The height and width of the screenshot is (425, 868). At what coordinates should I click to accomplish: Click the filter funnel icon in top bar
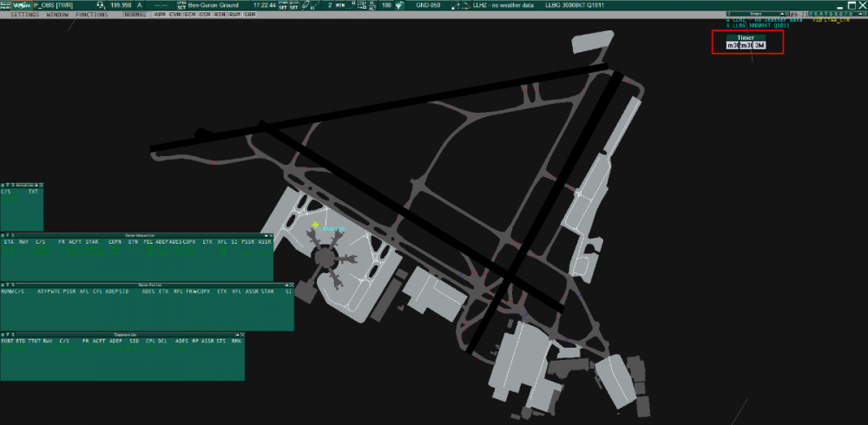click(x=398, y=6)
